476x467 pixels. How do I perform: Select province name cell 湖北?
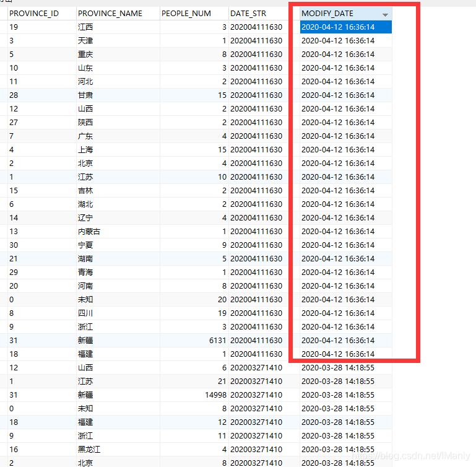pos(118,204)
